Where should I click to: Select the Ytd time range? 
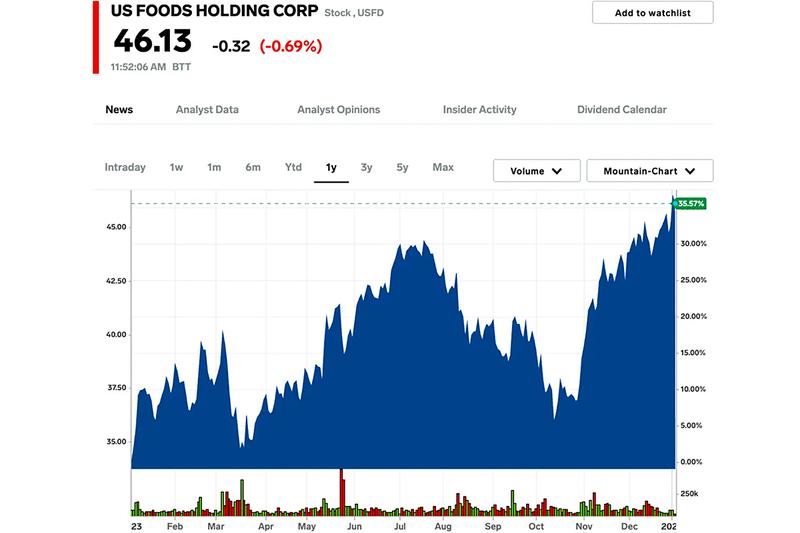[293, 167]
